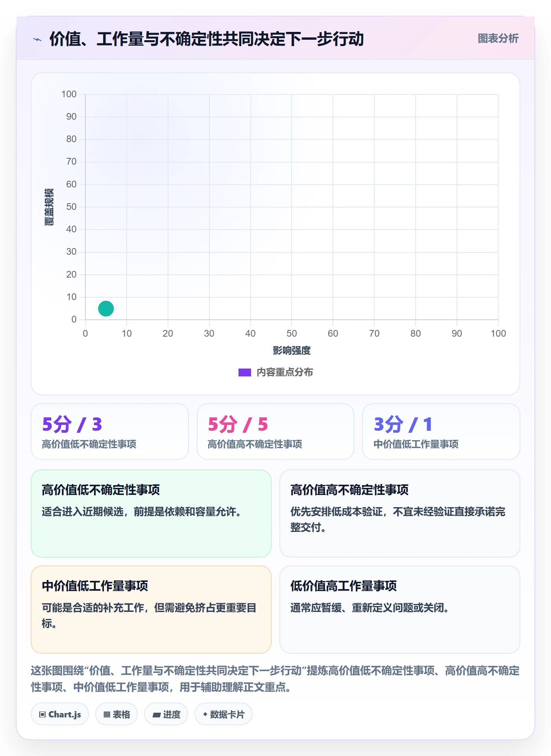Viewport: 551px width, 756px height.
Task: Select the teal data point on the scatter chart
Action: point(106,308)
